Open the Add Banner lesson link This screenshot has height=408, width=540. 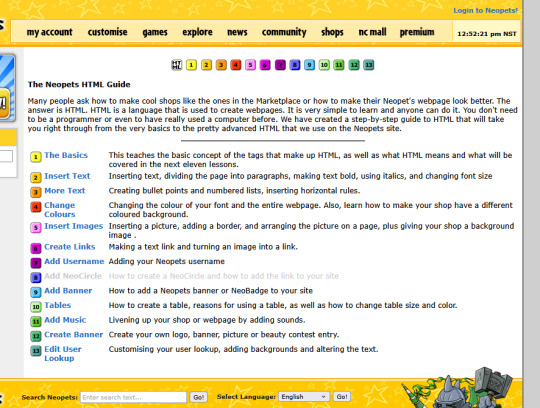pos(68,291)
